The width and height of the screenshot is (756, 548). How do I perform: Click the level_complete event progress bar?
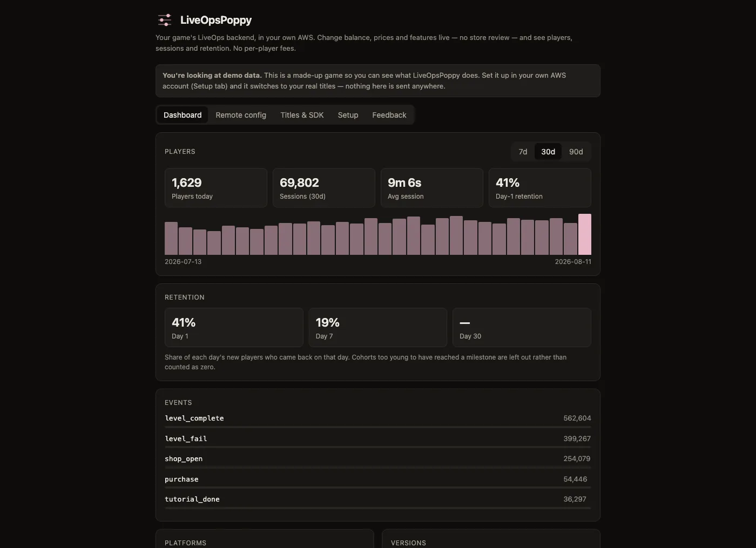pyautogui.click(x=378, y=427)
